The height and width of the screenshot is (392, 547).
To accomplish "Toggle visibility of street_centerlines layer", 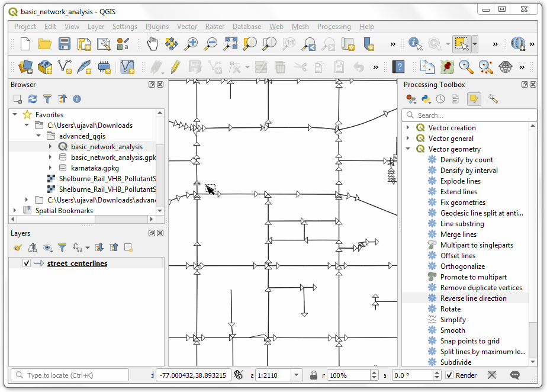I will (27, 263).
